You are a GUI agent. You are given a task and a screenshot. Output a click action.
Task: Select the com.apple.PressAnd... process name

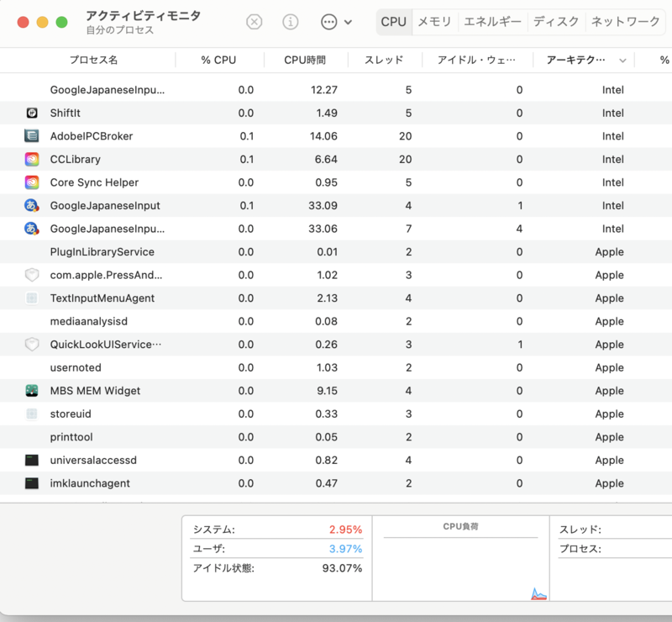(x=107, y=275)
